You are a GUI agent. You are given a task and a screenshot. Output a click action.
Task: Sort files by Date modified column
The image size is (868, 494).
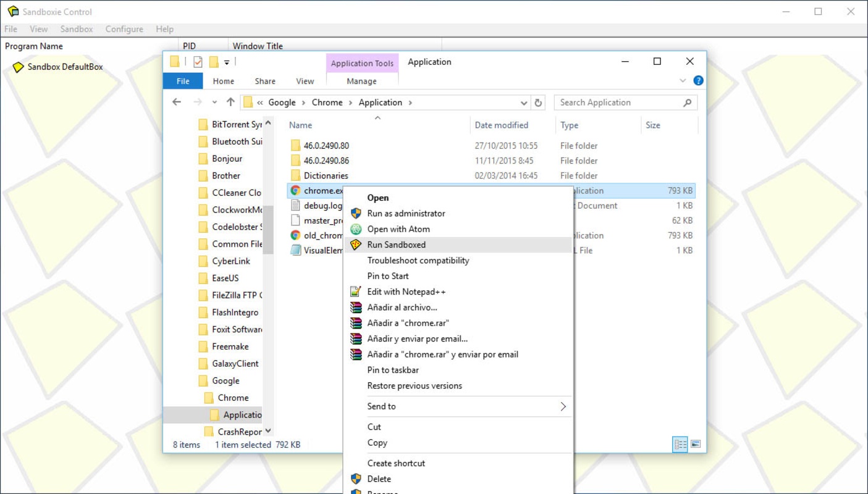pyautogui.click(x=501, y=125)
